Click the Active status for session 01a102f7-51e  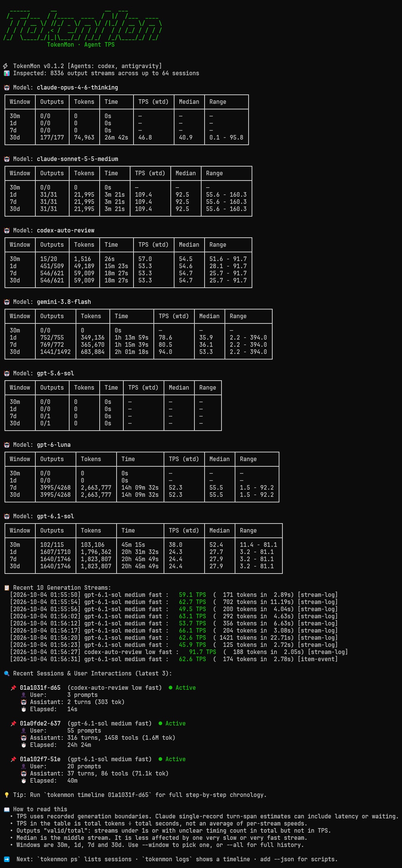point(172,759)
